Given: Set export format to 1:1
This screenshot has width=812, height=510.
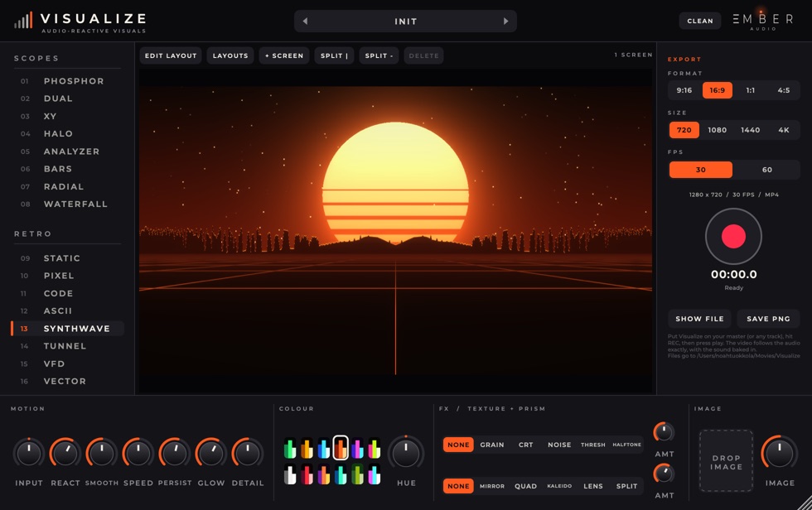Looking at the screenshot, I should tap(751, 90).
